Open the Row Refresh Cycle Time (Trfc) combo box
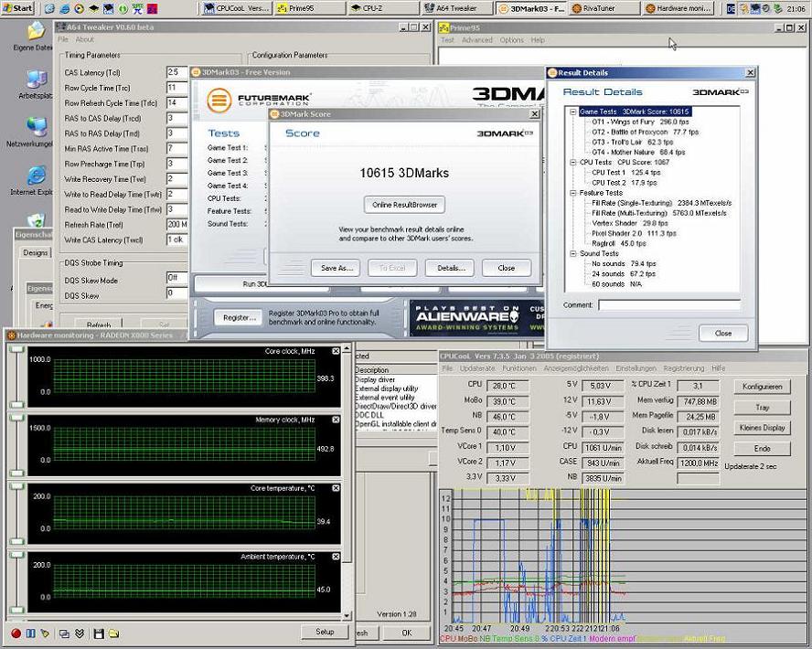Screen dimensions: 812x649 177,102
